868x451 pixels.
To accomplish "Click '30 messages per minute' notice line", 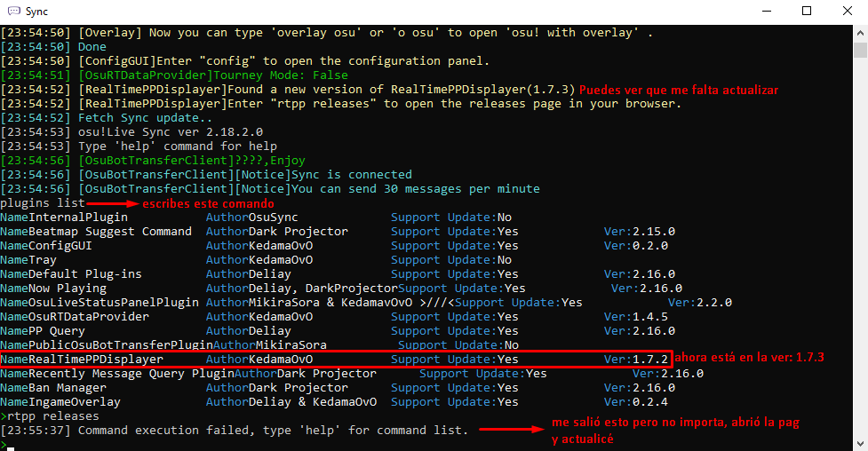I will tap(270, 189).
